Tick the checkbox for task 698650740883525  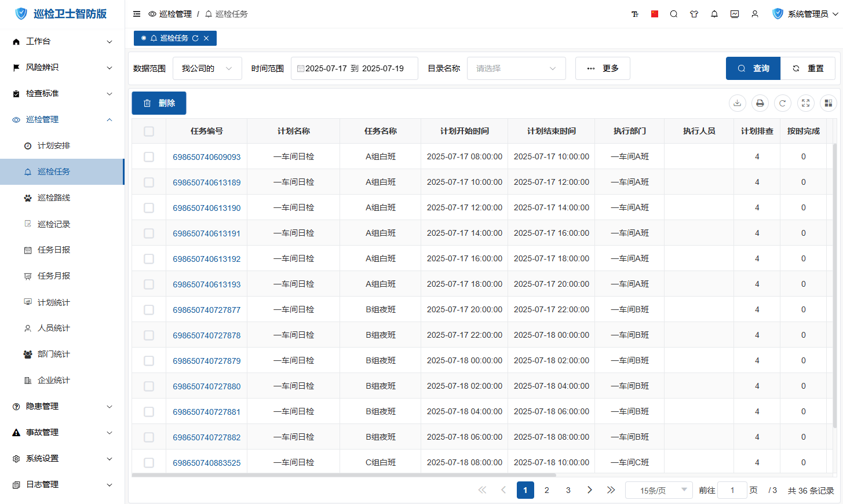[149, 463]
